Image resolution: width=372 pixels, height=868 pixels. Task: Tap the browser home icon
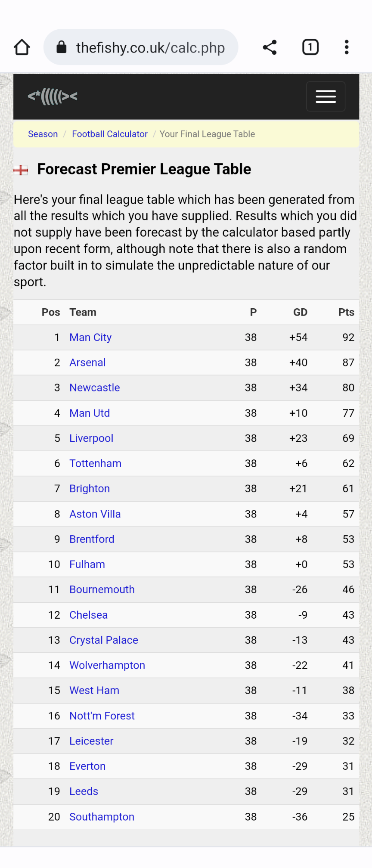pyautogui.click(x=22, y=47)
